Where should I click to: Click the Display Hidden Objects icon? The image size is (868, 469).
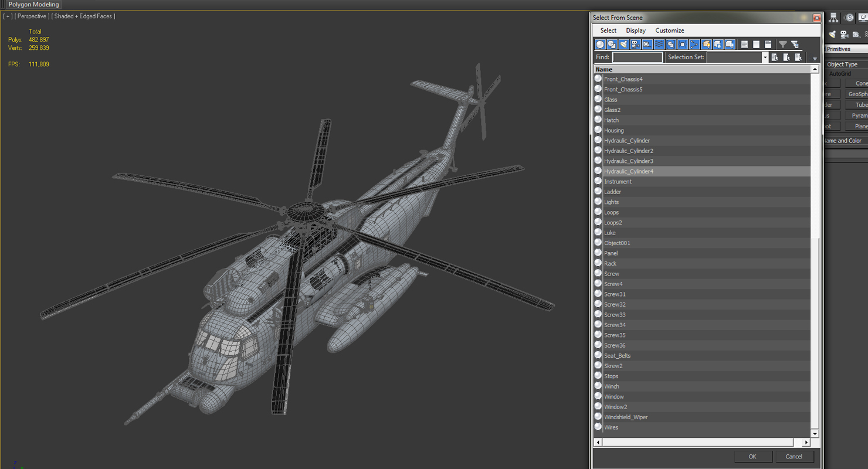pos(730,45)
